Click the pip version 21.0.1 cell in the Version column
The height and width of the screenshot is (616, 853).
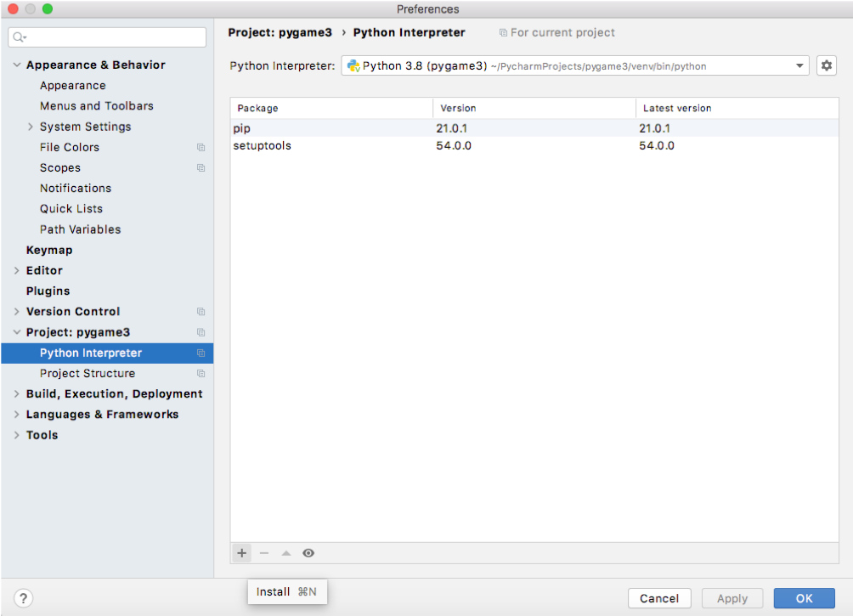(451, 128)
